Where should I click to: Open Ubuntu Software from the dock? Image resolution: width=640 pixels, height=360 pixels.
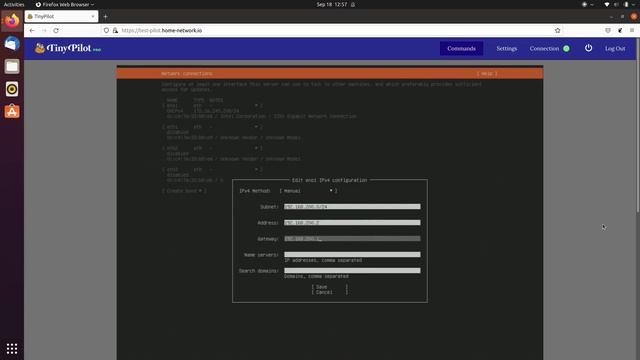coord(12,111)
